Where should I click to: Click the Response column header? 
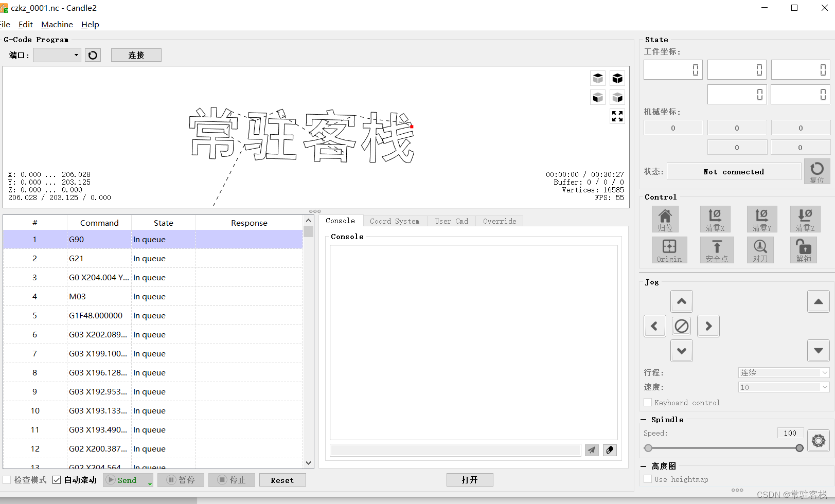pyautogui.click(x=249, y=223)
